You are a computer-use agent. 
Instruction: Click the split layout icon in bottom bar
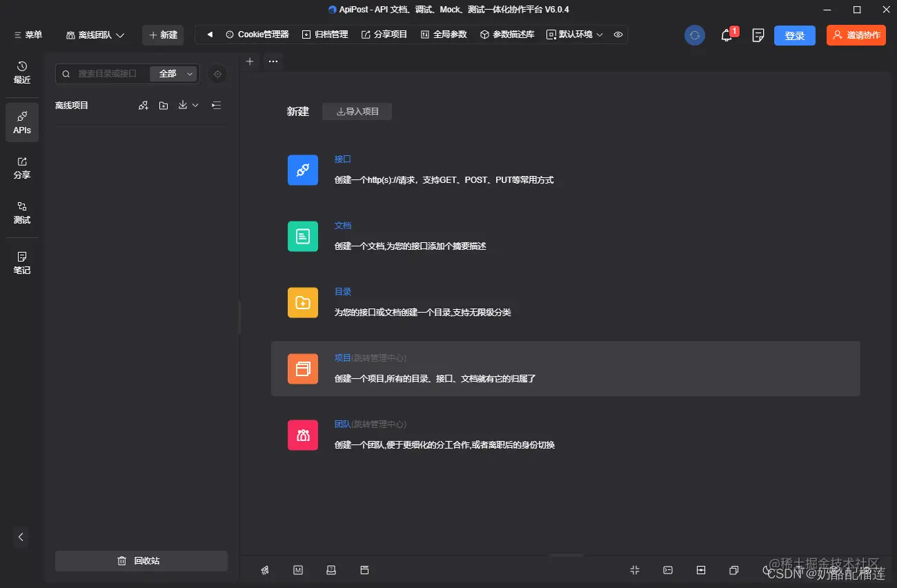point(701,570)
